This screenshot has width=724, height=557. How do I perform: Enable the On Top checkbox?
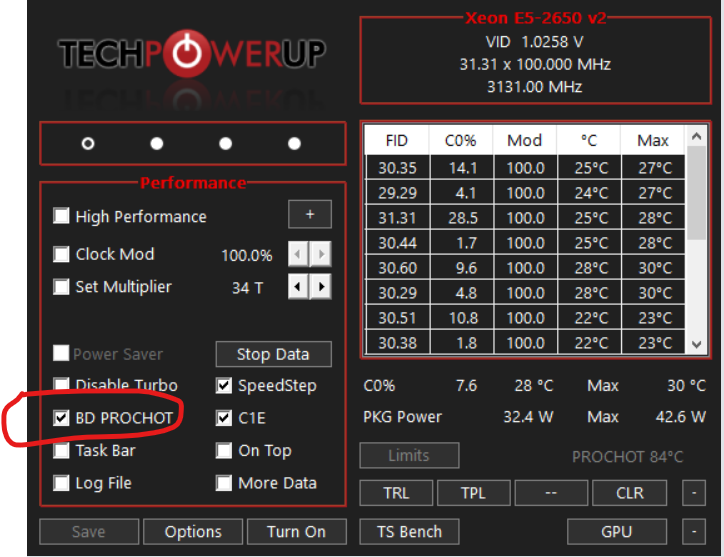coord(223,450)
